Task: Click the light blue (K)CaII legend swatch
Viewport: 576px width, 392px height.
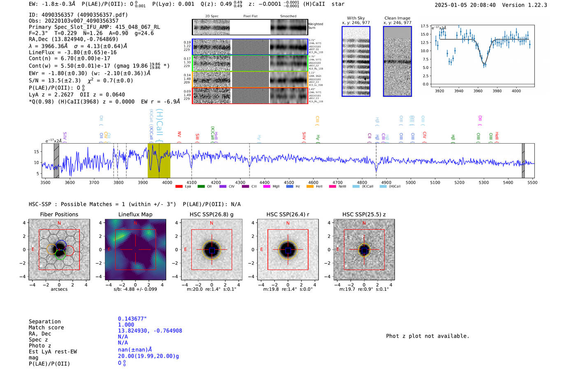Action: tap(356, 186)
